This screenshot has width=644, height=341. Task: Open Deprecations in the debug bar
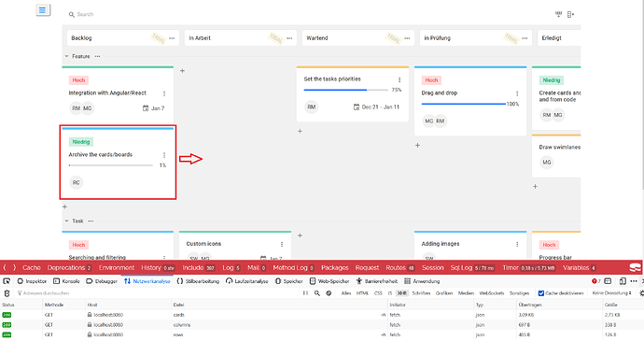[x=69, y=268]
